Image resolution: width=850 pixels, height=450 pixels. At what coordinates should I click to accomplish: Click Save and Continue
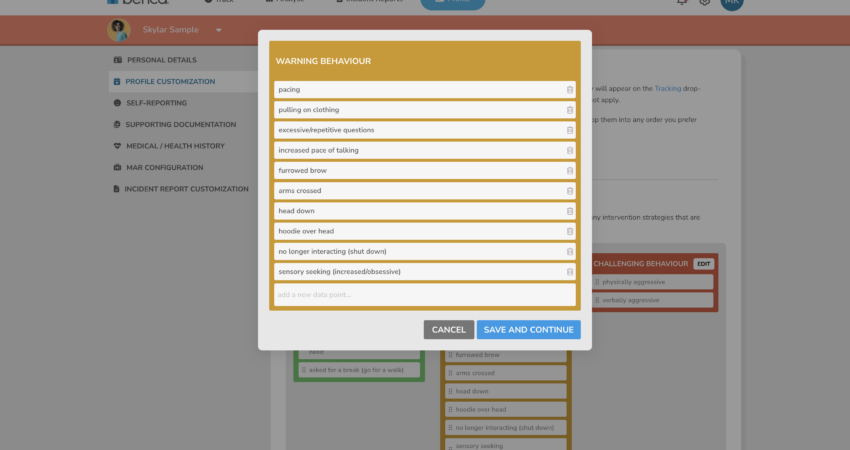point(528,330)
